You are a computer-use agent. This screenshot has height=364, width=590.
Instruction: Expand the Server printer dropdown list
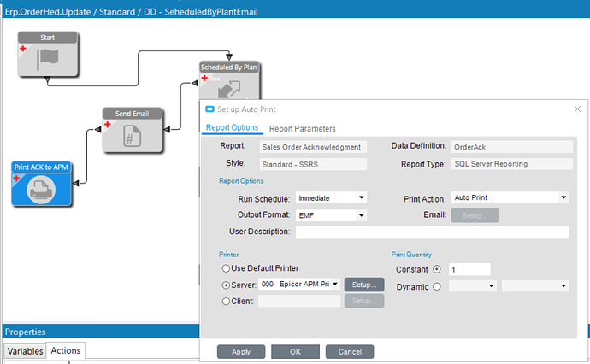coord(335,284)
